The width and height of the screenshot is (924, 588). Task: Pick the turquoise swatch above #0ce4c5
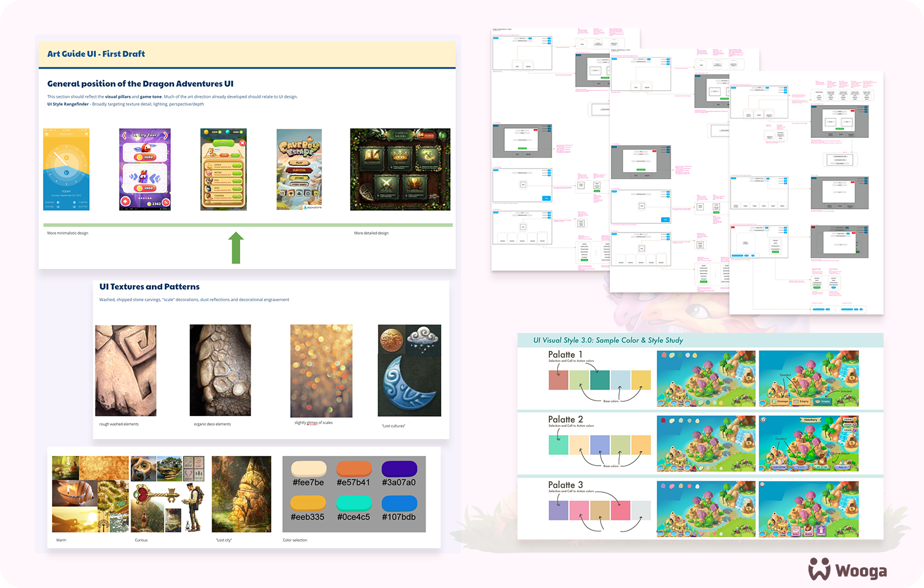pyautogui.click(x=354, y=503)
